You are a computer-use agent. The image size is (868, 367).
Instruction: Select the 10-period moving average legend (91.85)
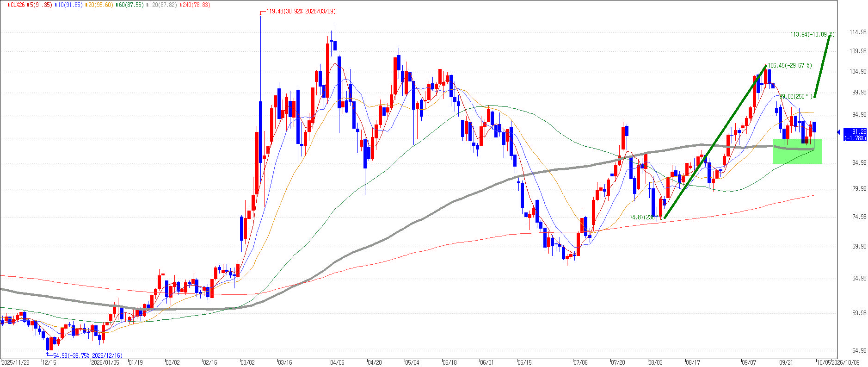(68, 5)
